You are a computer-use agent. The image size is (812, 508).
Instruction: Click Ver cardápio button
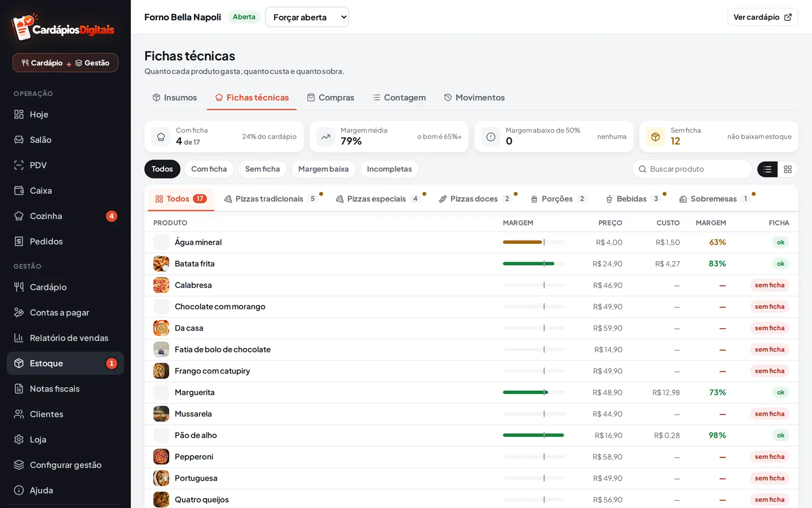tap(763, 17)
